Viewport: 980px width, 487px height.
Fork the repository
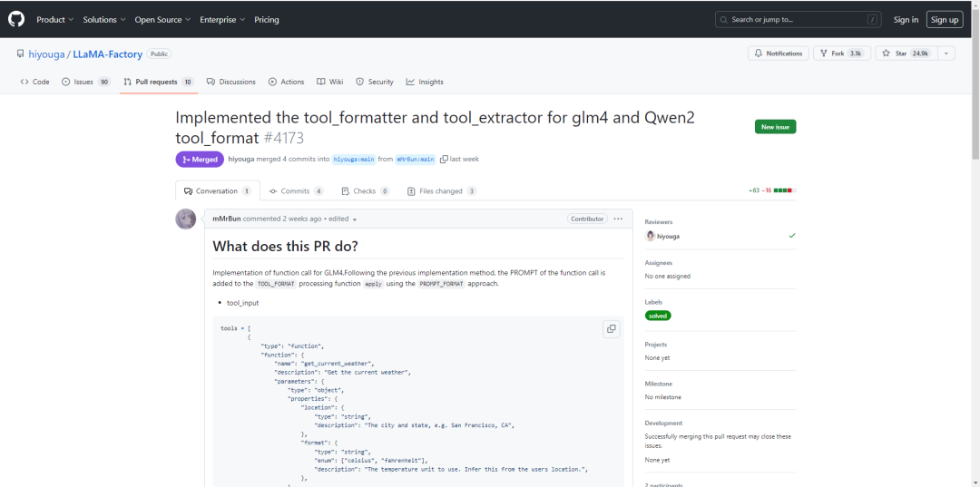pos(842,54)
